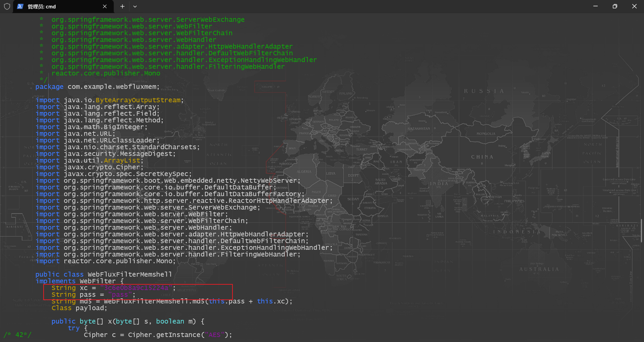Open a new terminal tab
Image resolution: width=644 pixels, height=342 pixels.
pos(122,6)
